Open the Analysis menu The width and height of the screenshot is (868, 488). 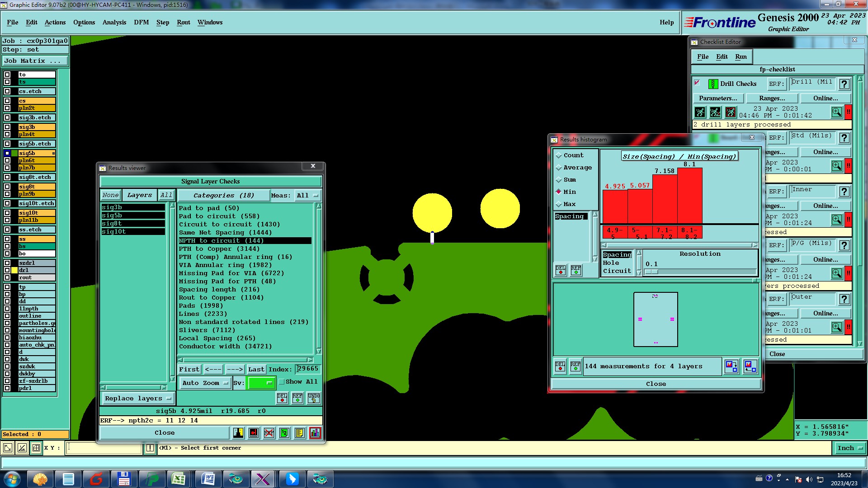pyautogui.click(x=114, y=23)
